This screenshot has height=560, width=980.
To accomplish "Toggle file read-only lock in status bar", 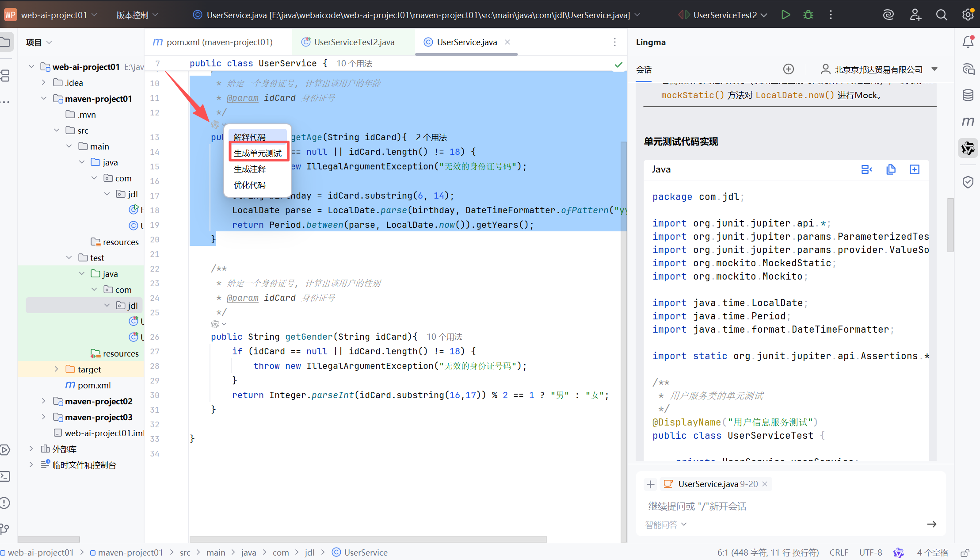I will [x=965, y=552].
